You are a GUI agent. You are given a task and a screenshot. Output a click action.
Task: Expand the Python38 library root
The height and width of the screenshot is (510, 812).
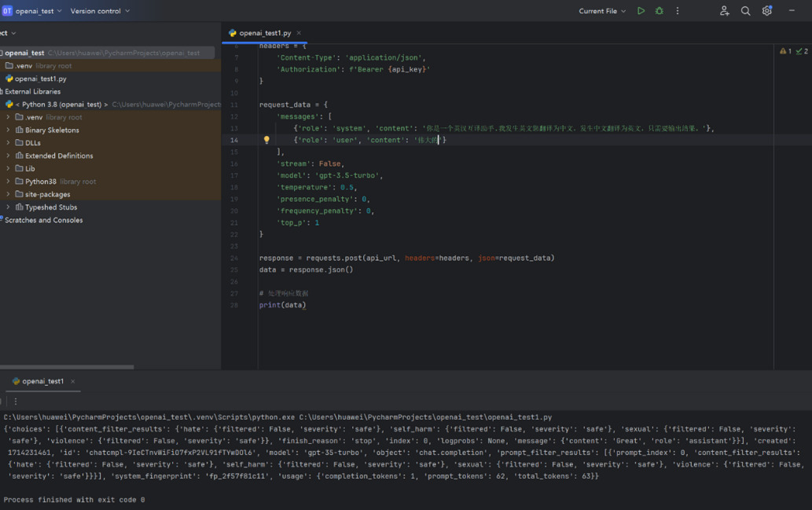click(8, 182)
